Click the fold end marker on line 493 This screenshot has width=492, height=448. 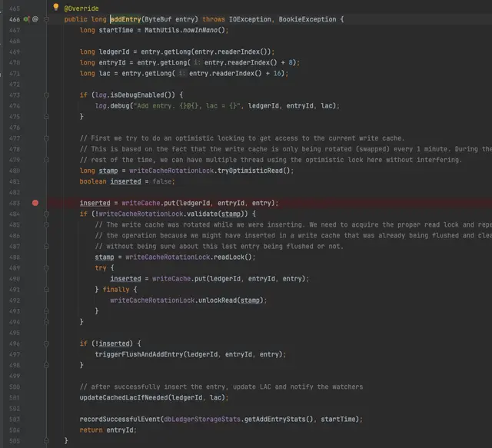[46, 311]
